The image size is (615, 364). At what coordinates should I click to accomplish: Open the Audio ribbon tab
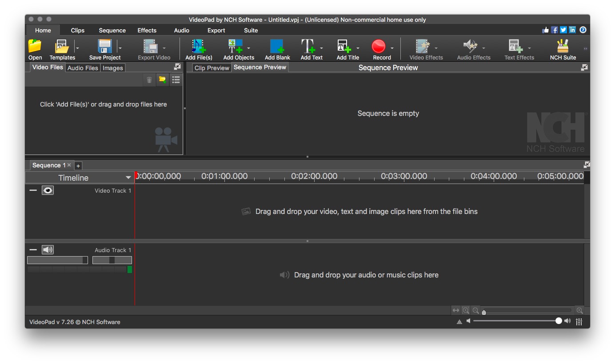(x=182, y=30)
